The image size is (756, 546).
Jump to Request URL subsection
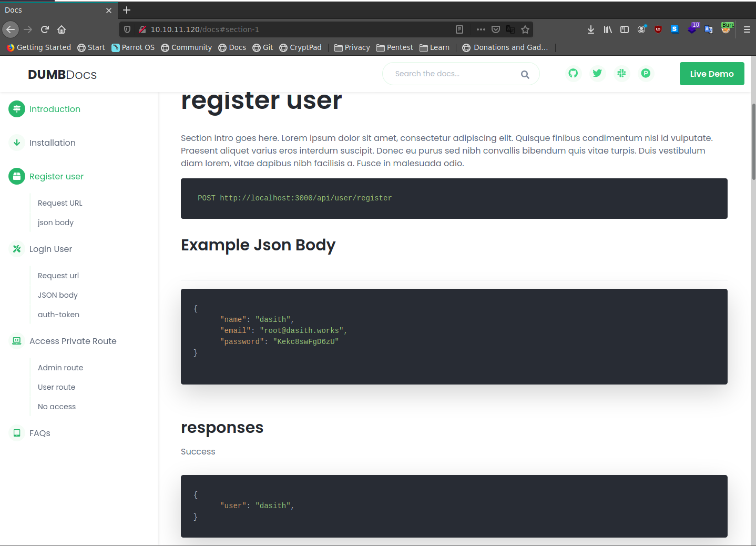click(60, 203)
